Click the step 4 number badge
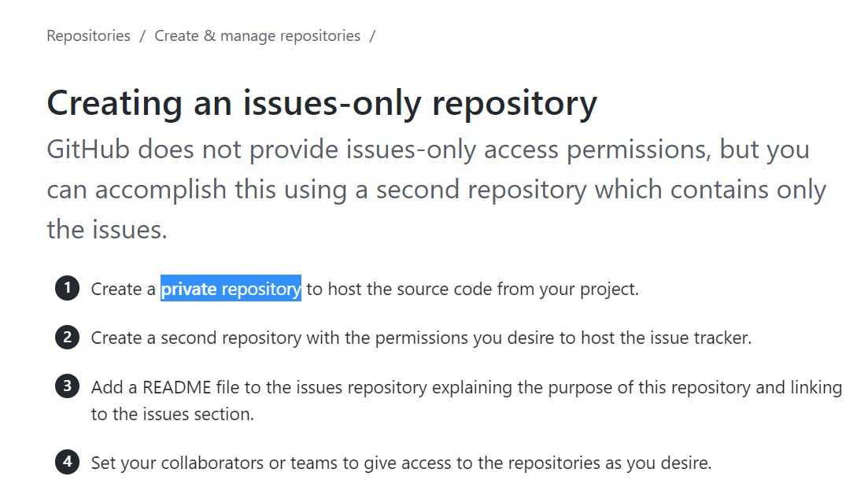This screenshot has height=491, width=868. [x=68, y=462]
